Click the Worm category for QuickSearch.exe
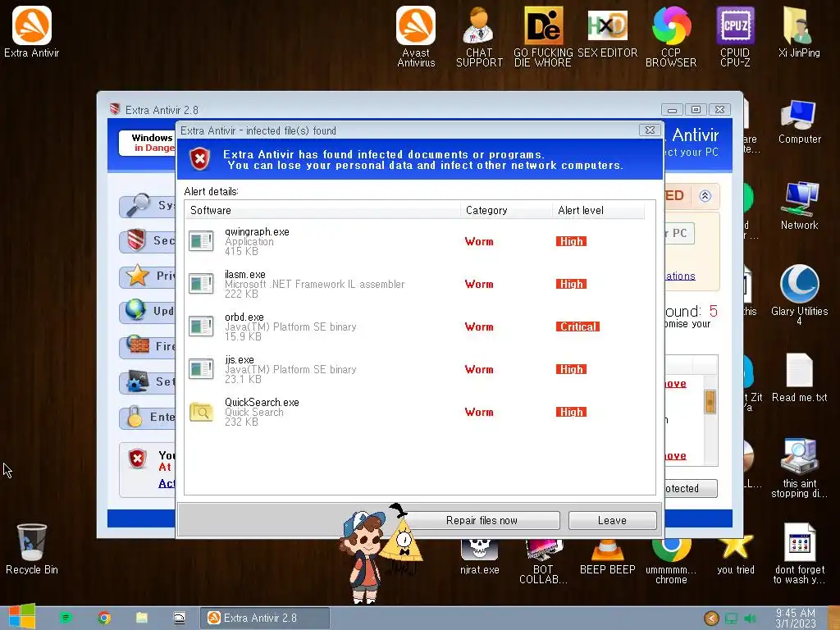Screen dimensions: 840x630 tap(479, 412)
